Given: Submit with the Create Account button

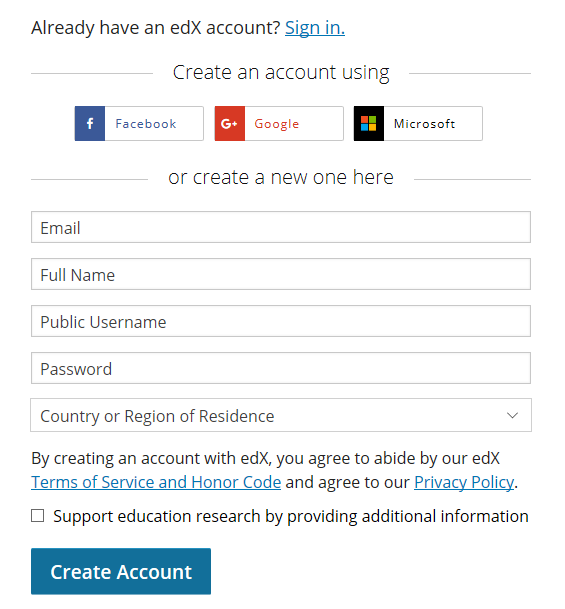Looking at the screenshot, I should (121, 571).
